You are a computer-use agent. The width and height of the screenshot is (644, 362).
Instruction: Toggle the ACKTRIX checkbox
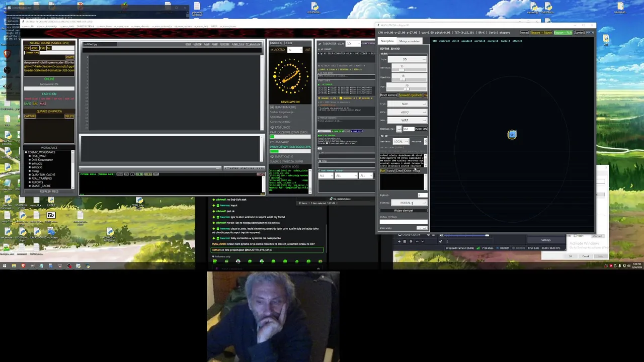coord(272,50)
